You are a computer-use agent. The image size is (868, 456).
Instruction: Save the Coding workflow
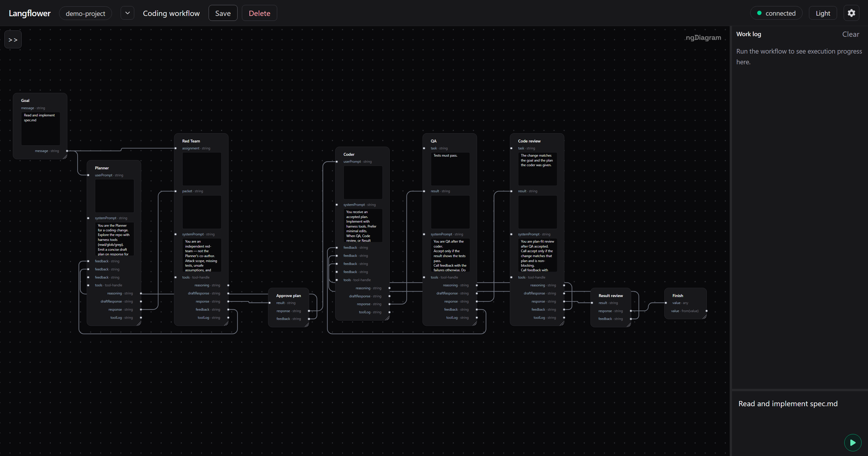223,13
